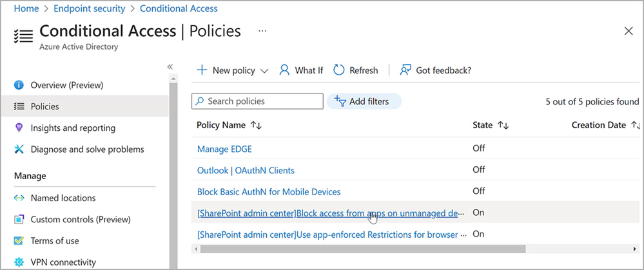Viewport: 644px width, 270px height.
Task: Click the horizontal scrollbar left arrow
Action: (x=196, y=249)
